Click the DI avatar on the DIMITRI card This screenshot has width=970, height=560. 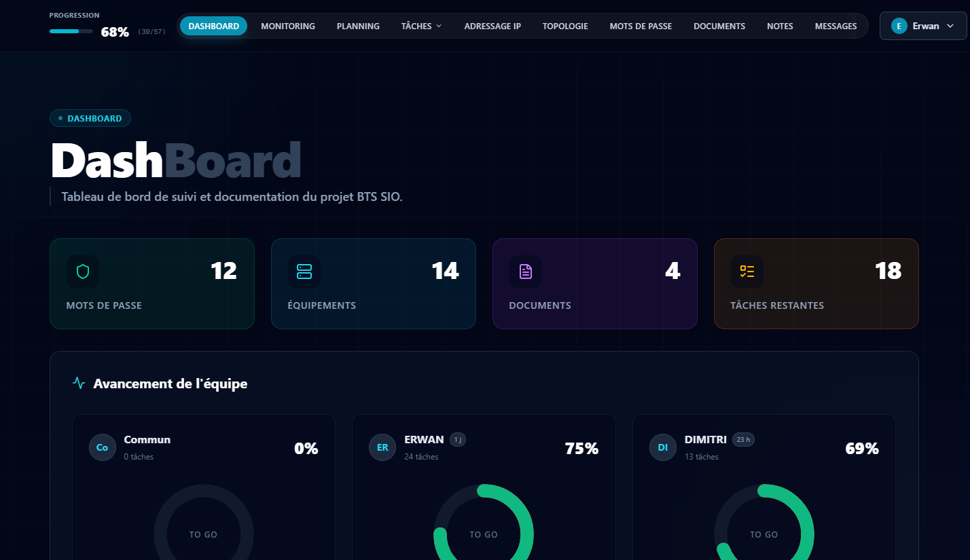point(663,447)
